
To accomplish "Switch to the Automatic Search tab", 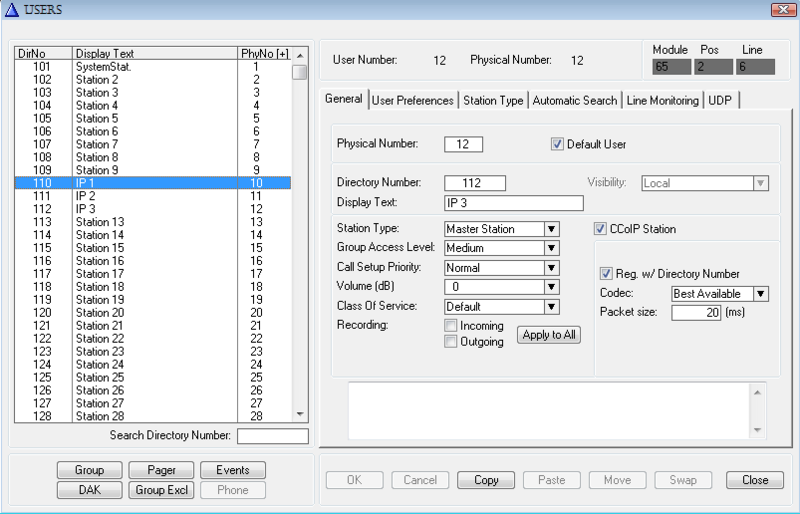I will (574, 101).
